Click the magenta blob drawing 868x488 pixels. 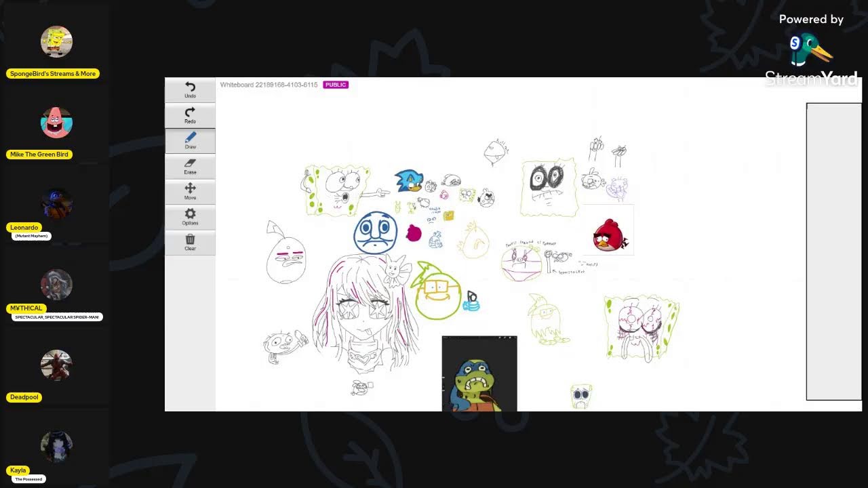tap(414, 234)
